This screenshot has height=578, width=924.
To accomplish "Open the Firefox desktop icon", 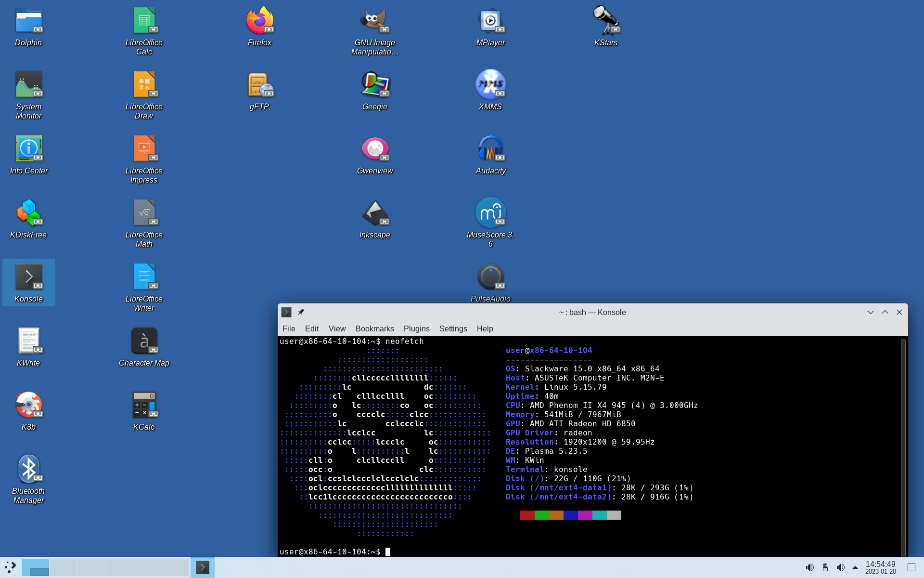I will coord(259,21).
